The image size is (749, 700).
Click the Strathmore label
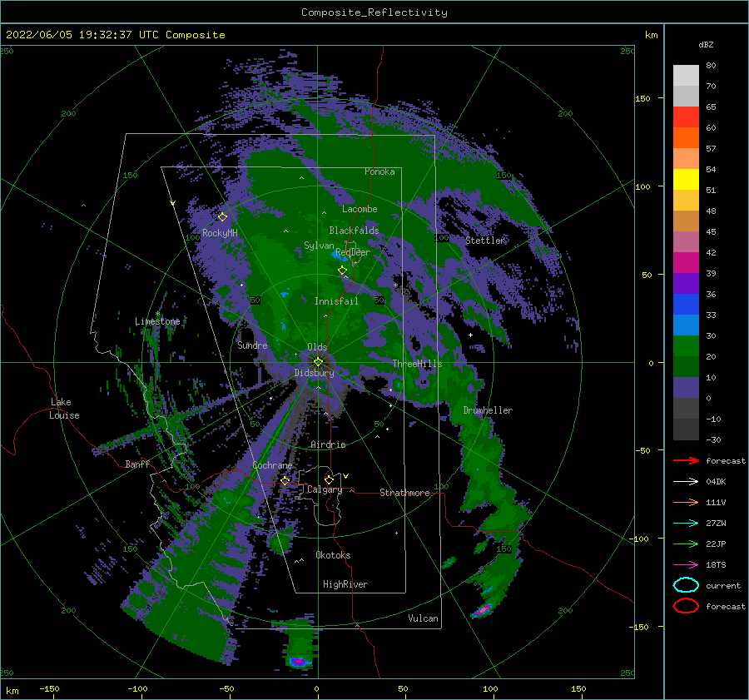tap(404, 493)
